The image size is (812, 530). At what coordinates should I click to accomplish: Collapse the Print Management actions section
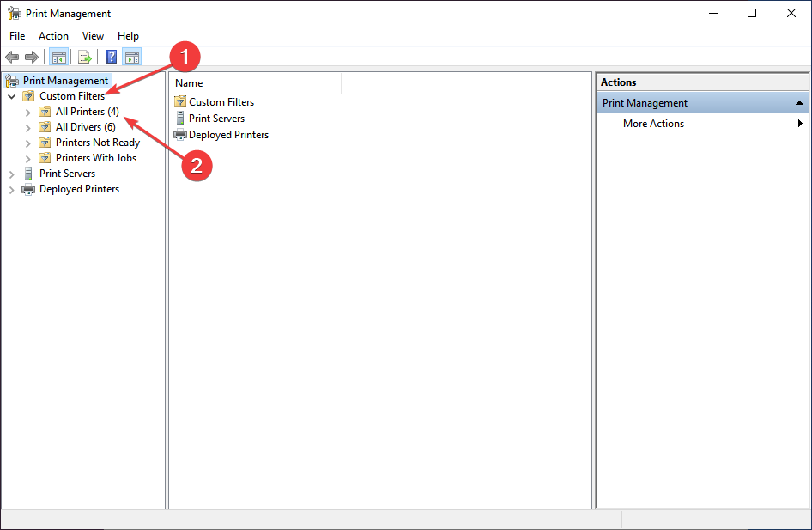click(x=799, y=102)
